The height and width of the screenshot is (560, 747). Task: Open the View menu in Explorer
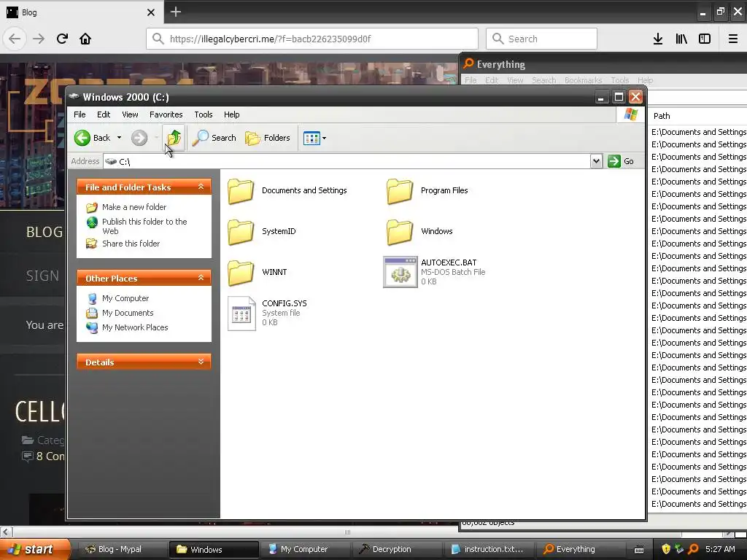[130, 114]
